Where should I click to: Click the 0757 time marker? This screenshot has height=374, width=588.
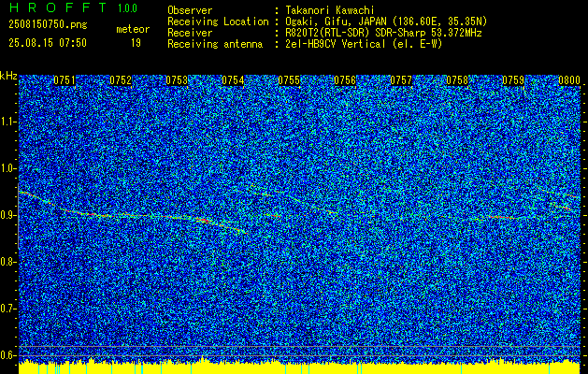(401, 80)
